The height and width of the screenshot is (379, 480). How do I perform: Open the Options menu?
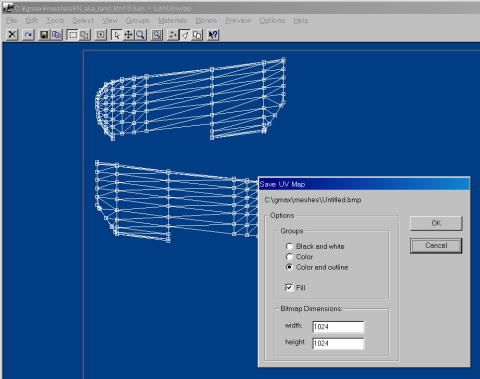click(x=272, y=20)
